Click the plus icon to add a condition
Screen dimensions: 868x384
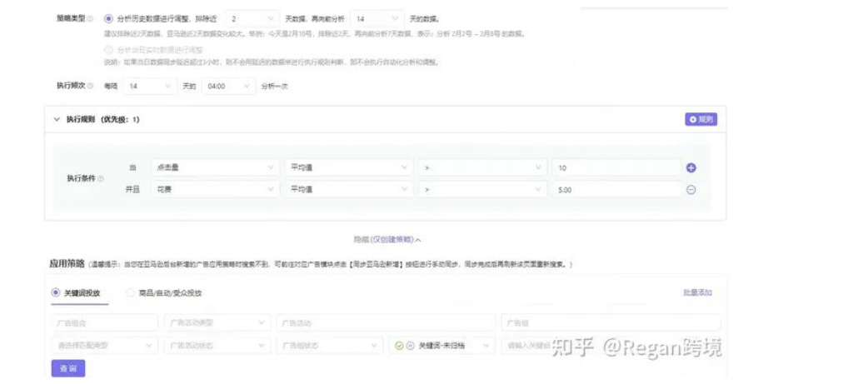point(691,167)
